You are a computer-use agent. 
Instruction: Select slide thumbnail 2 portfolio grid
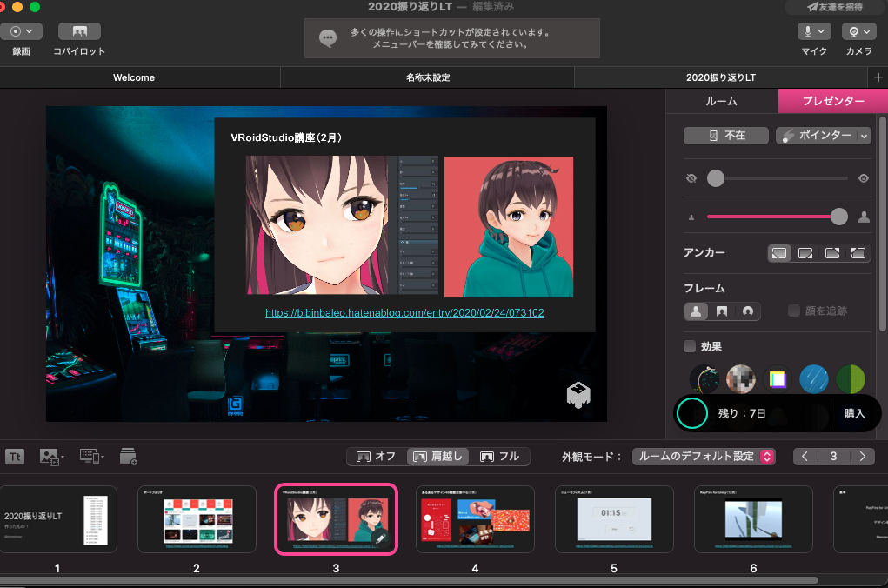197,519
